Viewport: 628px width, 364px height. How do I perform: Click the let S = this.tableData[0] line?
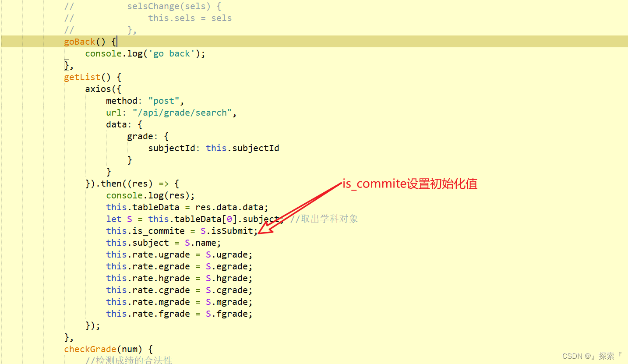point(195,219)
